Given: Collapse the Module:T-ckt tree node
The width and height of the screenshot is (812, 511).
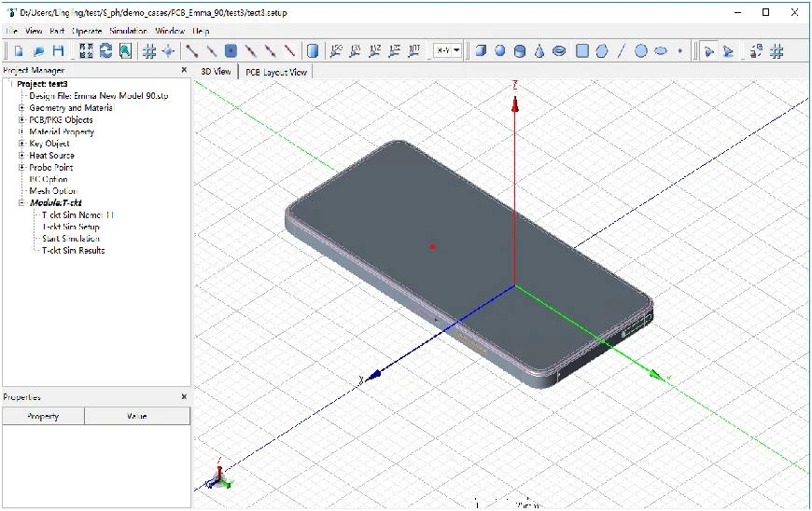Looking at the screenshot, I should pos(21,203).
